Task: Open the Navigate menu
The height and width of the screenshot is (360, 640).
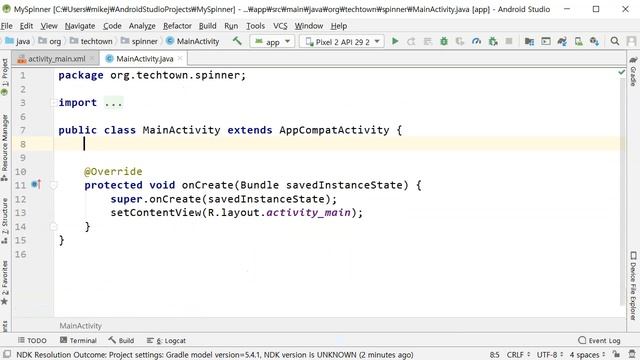Action: [80, 26]
